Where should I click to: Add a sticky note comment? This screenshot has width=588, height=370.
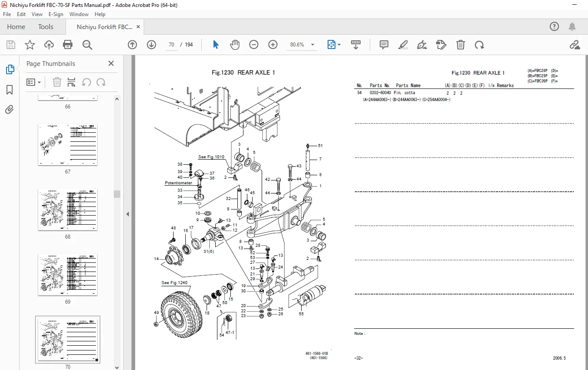[x=384, y=45]
